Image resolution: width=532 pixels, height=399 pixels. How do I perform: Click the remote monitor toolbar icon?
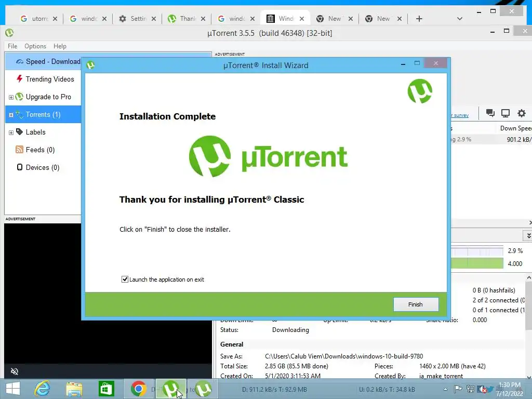506,113
